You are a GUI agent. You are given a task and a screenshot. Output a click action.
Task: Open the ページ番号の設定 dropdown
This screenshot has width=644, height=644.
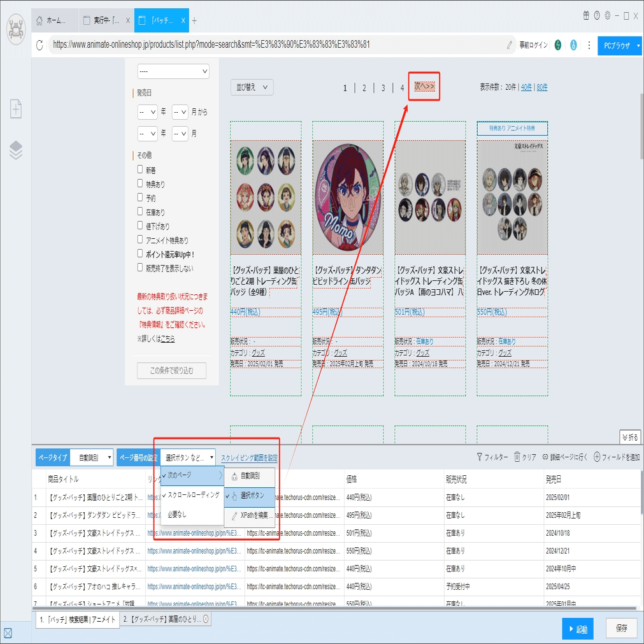pos(188,457)
